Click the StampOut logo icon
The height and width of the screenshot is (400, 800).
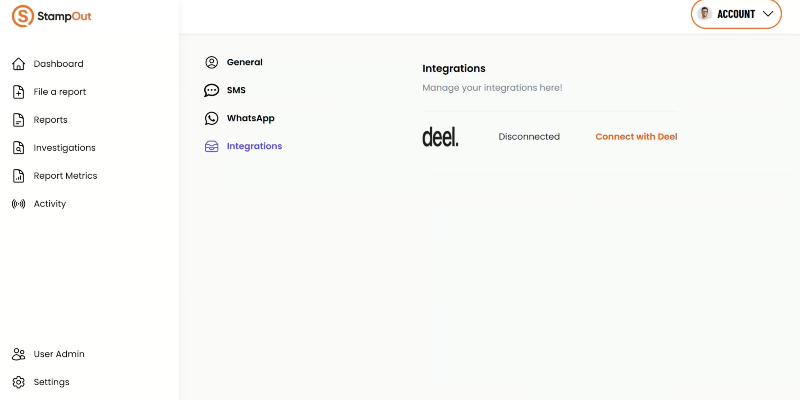pos(22,16)
